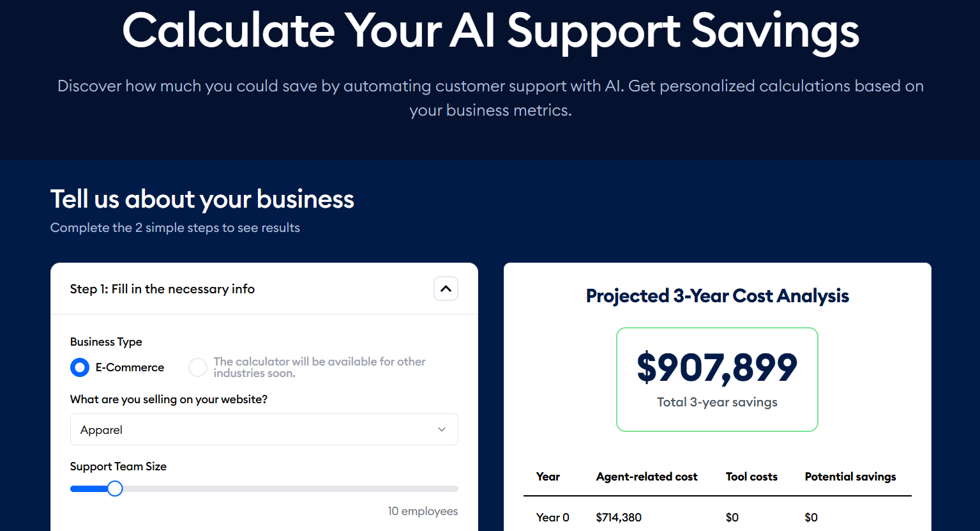Screen dimensions: 980x531
Task: Click the 'Tell us about your business' heading
Action: pyautogui.click(x=202, y=199)
